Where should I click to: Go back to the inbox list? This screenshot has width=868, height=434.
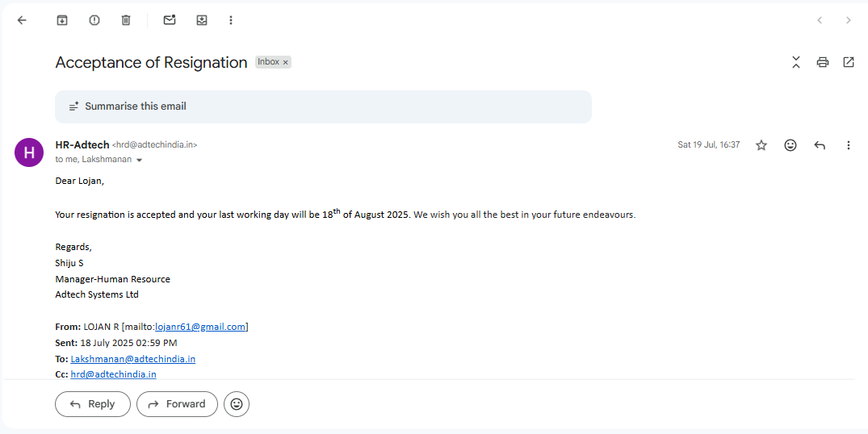click(x=22, y=20)
